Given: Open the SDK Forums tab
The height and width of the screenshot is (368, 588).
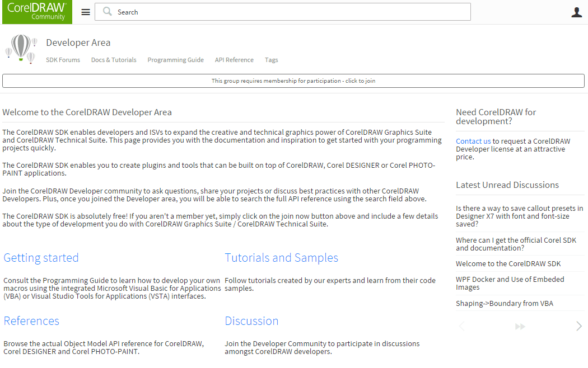Looking at the screenshot, I should (x=63, y=60).
